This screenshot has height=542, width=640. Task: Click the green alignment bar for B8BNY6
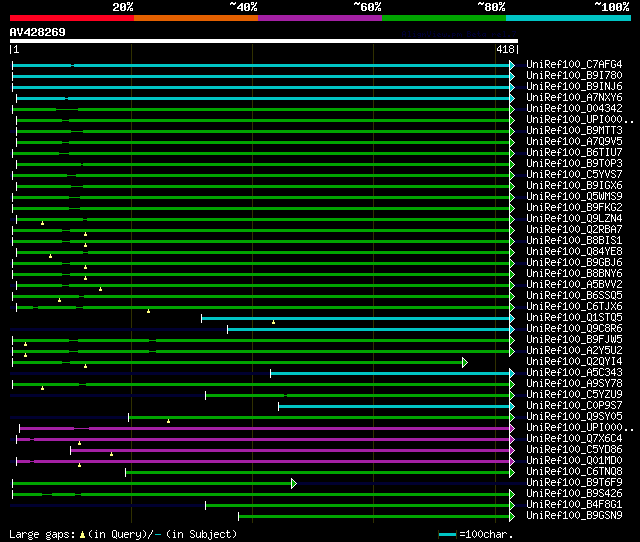point(261,275)
